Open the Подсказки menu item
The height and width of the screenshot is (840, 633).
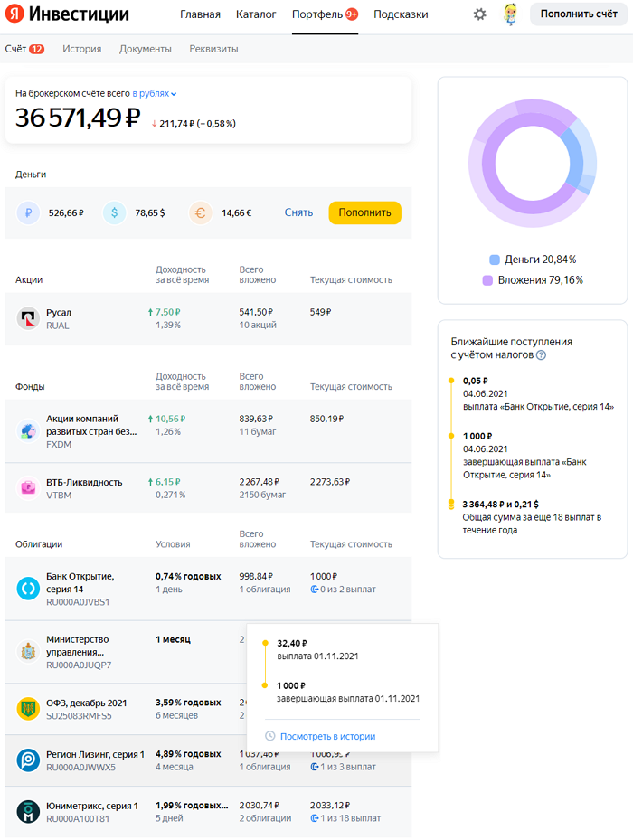[401, 14]
